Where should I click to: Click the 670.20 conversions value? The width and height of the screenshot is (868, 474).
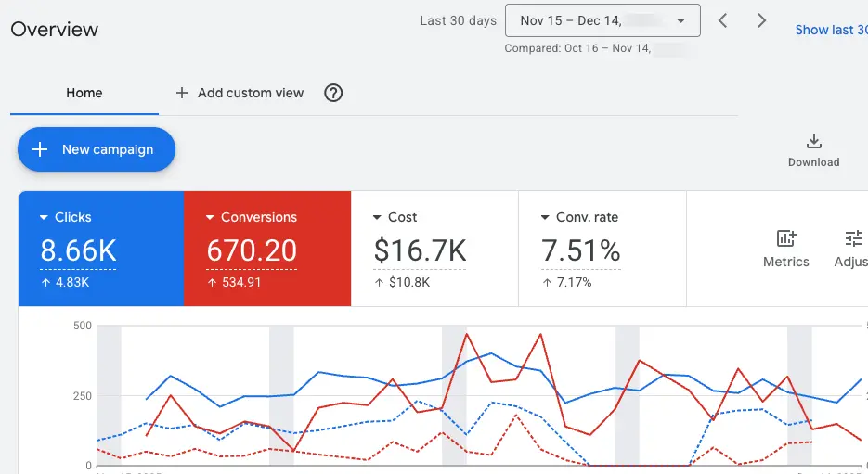coord(252,250)
